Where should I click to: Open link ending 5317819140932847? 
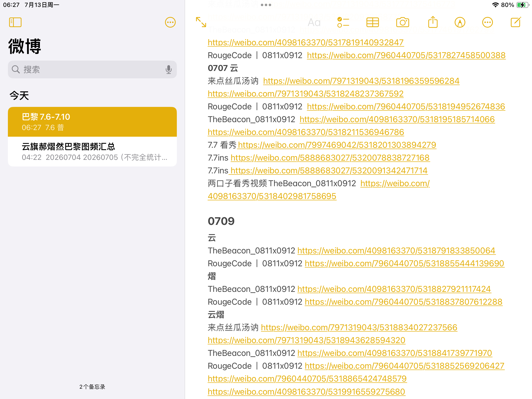[x=306, y=43]
